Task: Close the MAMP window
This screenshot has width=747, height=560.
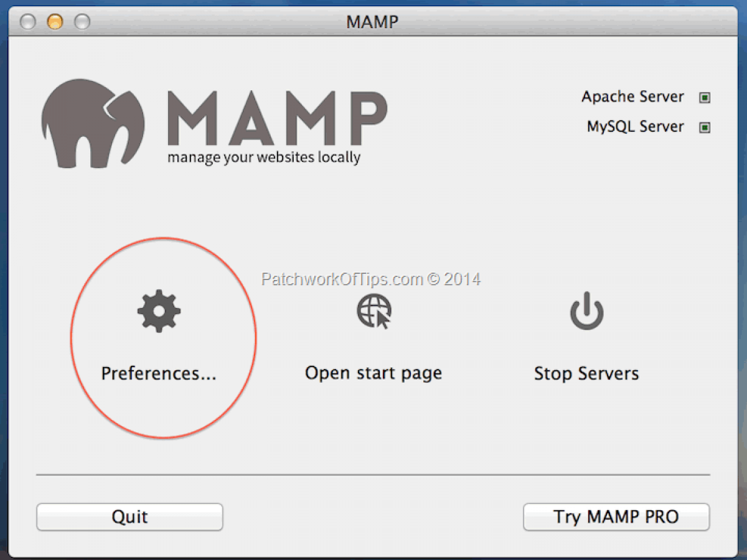Action: (x=28, y=22)
